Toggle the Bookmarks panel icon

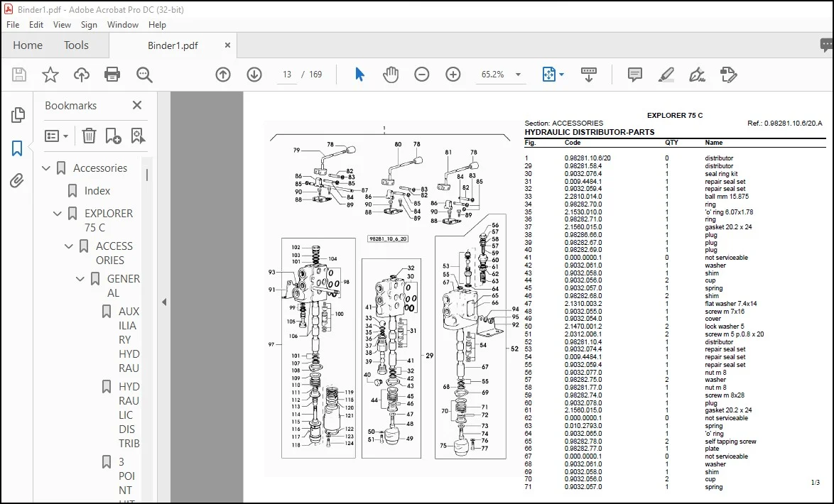(x=17, y=148)
